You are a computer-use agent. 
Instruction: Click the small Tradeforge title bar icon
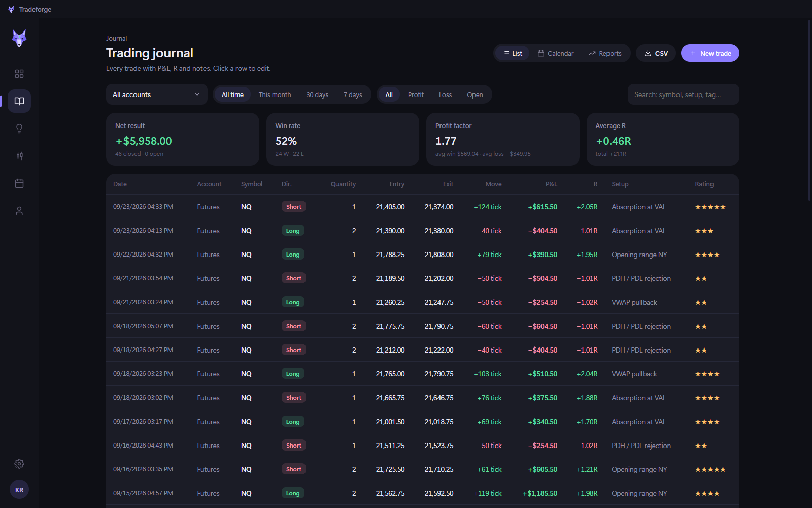(x=11, y=9)
